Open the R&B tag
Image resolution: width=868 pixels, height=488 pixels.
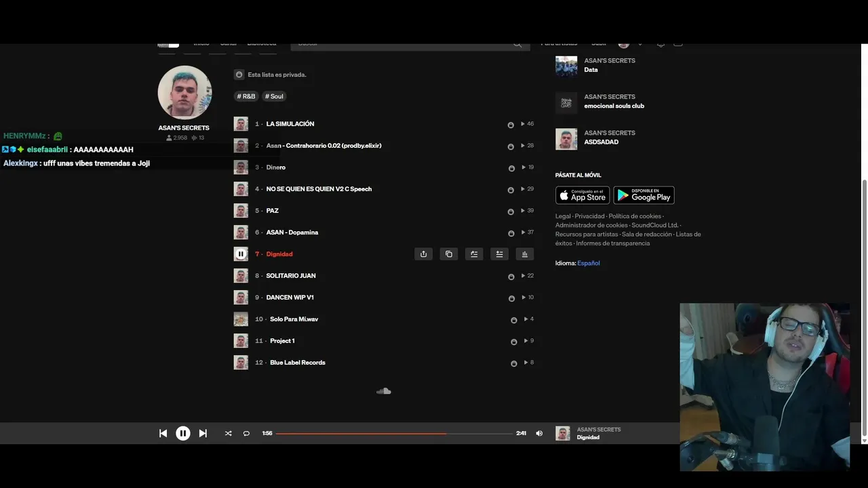(247, 96)
